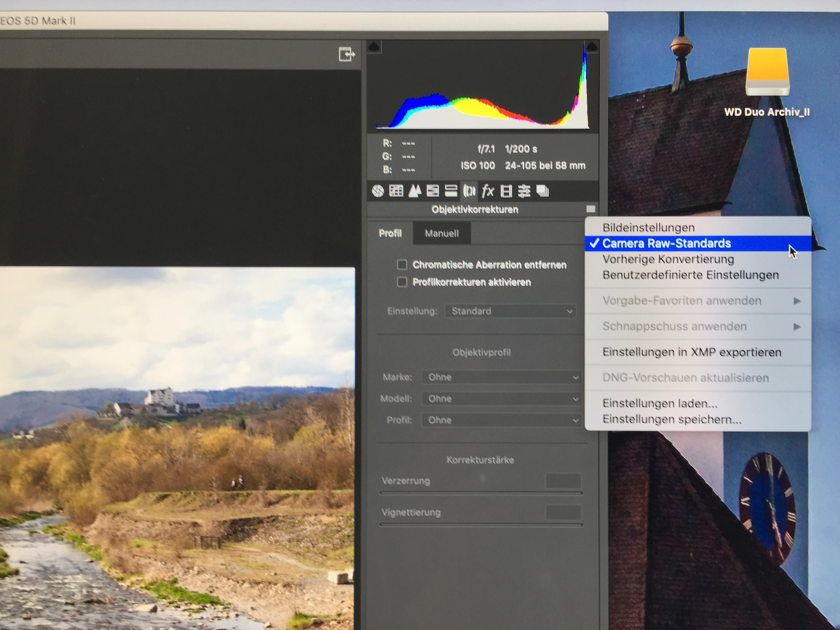Open the Camera Calibration panel icon
This screenshot has width=840, height=630.
pos(506,191)
